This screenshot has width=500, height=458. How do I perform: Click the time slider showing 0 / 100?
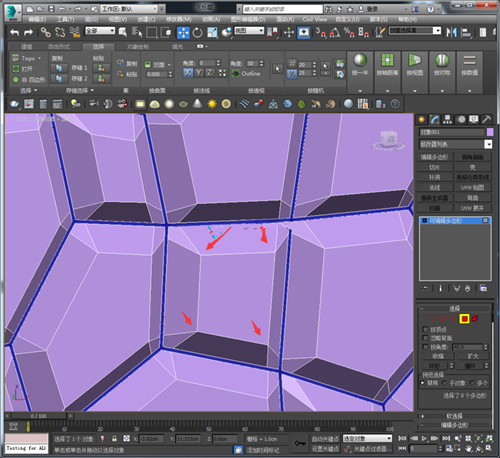tap(39, 416)
